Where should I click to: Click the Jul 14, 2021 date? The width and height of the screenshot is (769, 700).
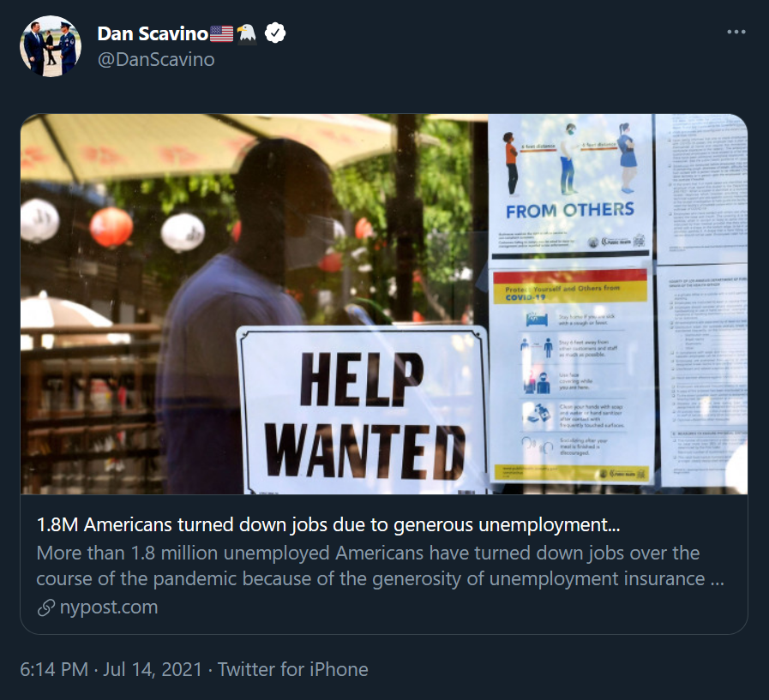[153, 670]
